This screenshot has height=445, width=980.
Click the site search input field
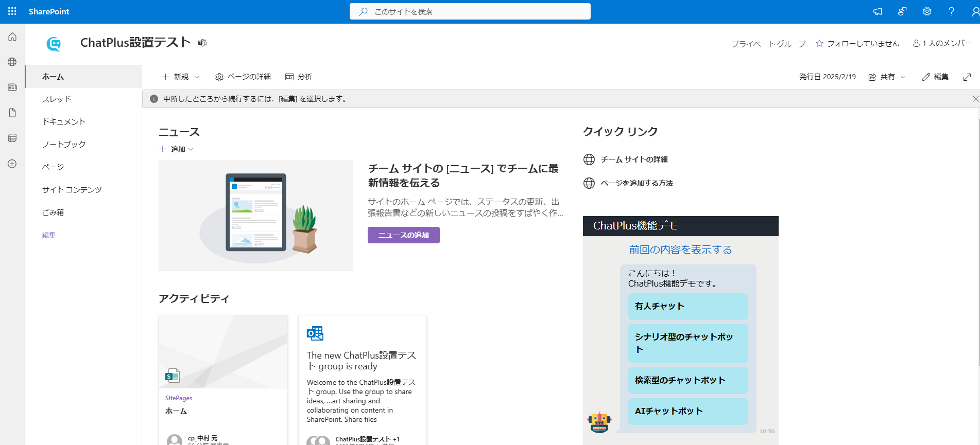tap(470, 11)
